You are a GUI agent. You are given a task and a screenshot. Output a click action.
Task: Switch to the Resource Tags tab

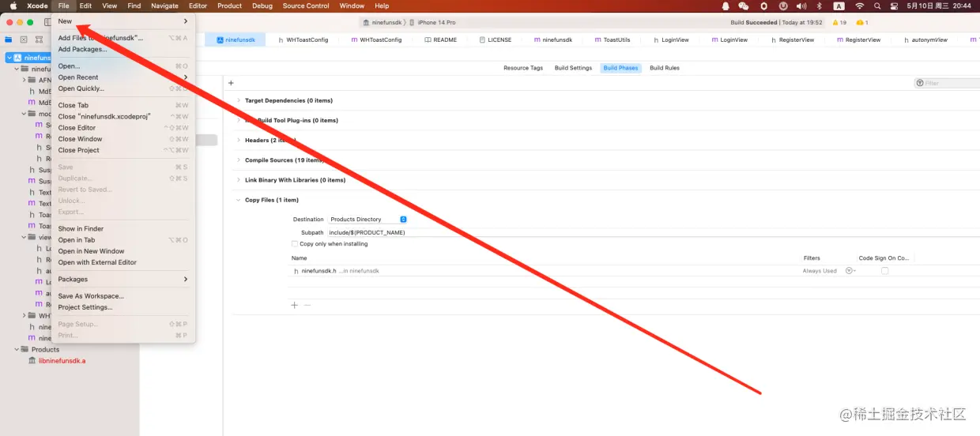[523, 68]
